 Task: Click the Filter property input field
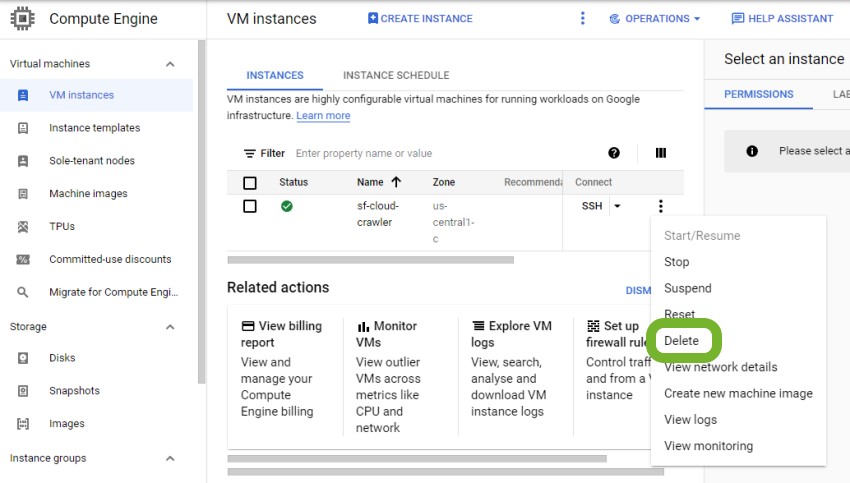440,153
